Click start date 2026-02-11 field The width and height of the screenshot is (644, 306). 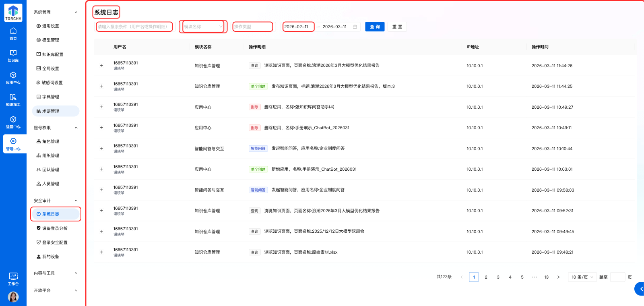coord(298,27)
